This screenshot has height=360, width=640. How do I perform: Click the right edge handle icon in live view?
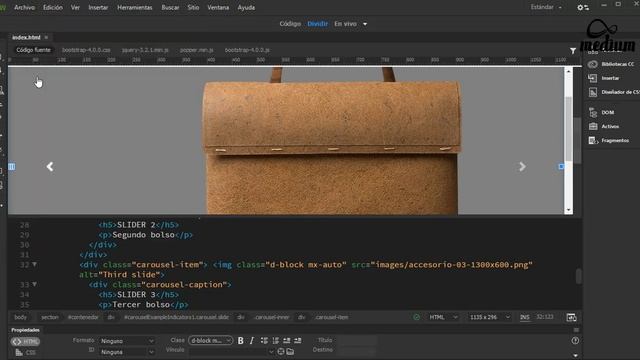[x=562, y=167]
